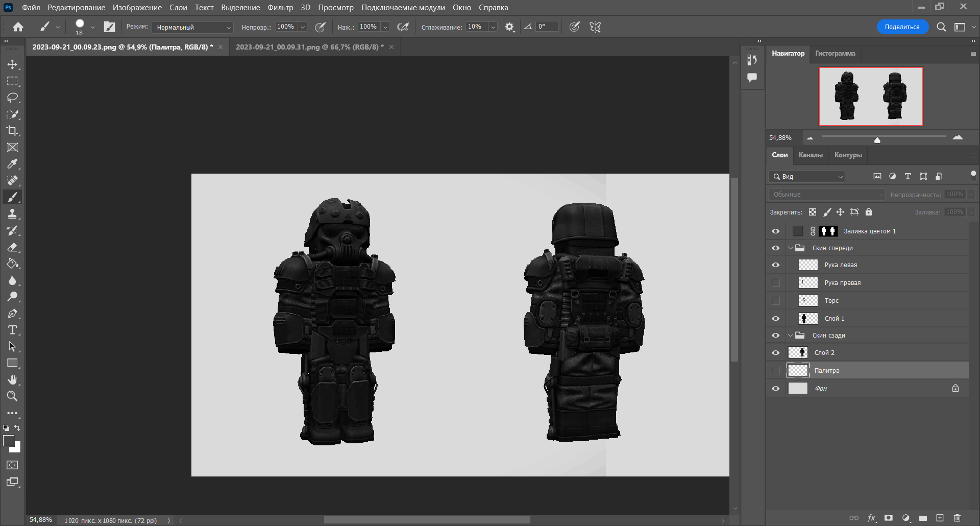
Task: Open the Layers panel menu
Action: click(x=973, y=155)
